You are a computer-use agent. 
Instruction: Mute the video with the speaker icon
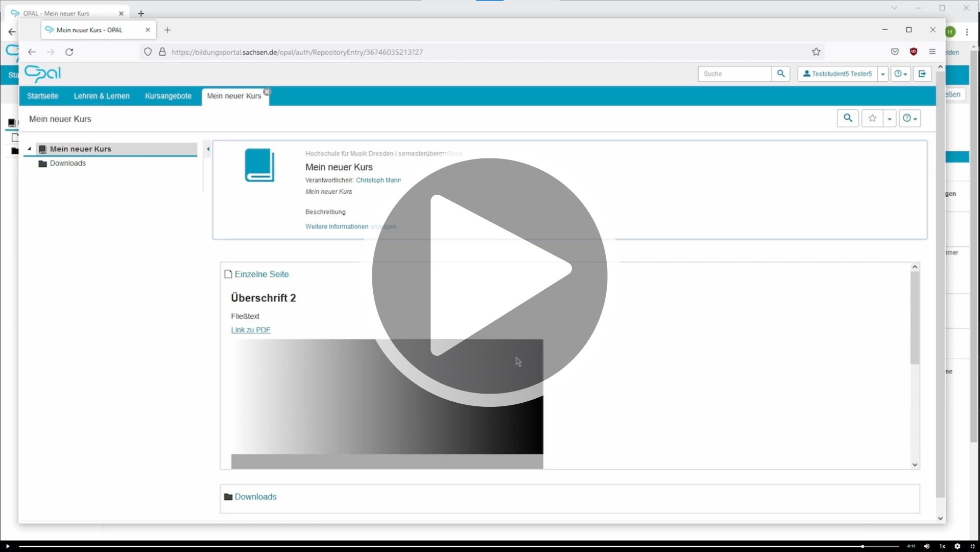[926, 546]
